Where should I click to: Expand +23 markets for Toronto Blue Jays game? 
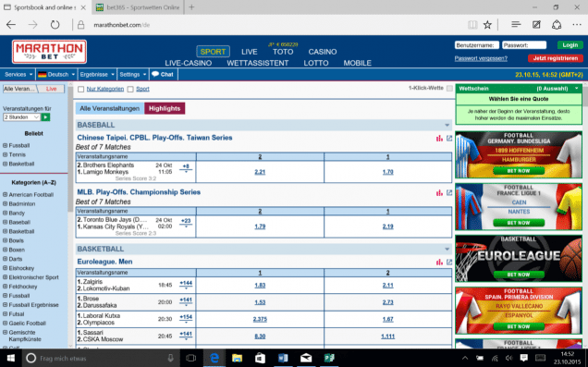[x=186, y=223]
